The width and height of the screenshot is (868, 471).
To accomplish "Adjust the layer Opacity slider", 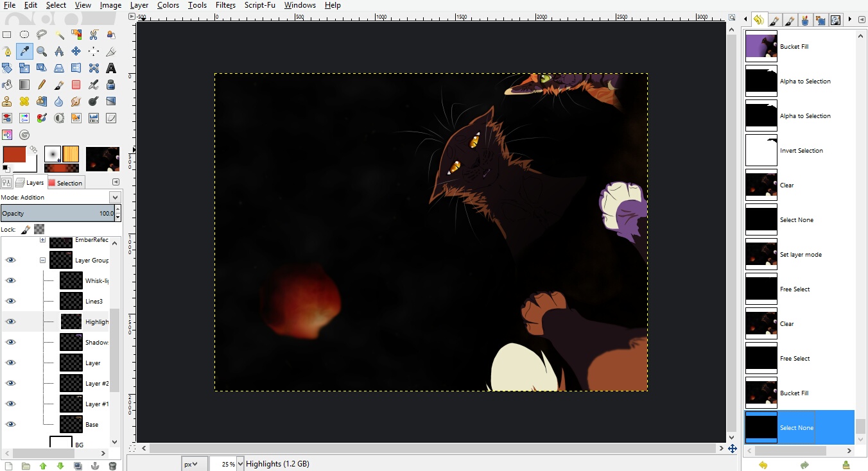I will (x=58, y=213).
